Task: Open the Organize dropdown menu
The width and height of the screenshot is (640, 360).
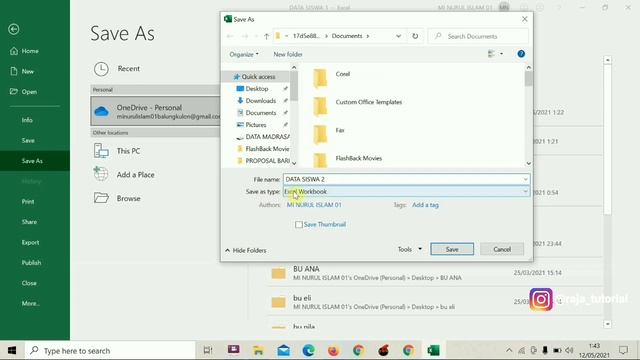Action: click(244, 54)
